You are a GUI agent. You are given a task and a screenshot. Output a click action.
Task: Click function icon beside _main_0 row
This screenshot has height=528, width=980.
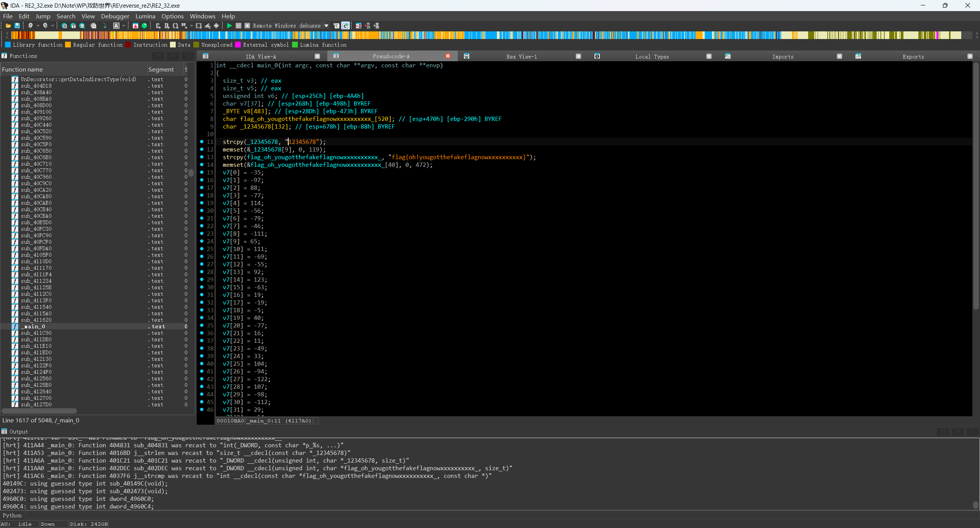[15, 326]
